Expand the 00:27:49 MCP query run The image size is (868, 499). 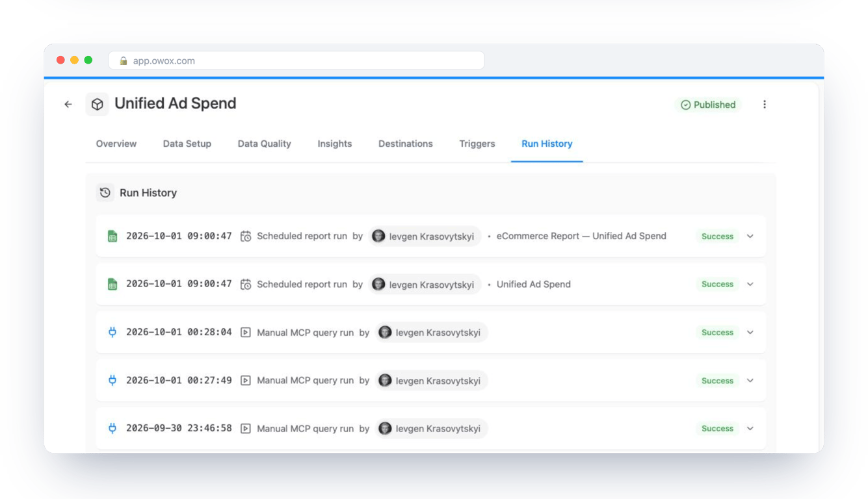pos(750,380)
